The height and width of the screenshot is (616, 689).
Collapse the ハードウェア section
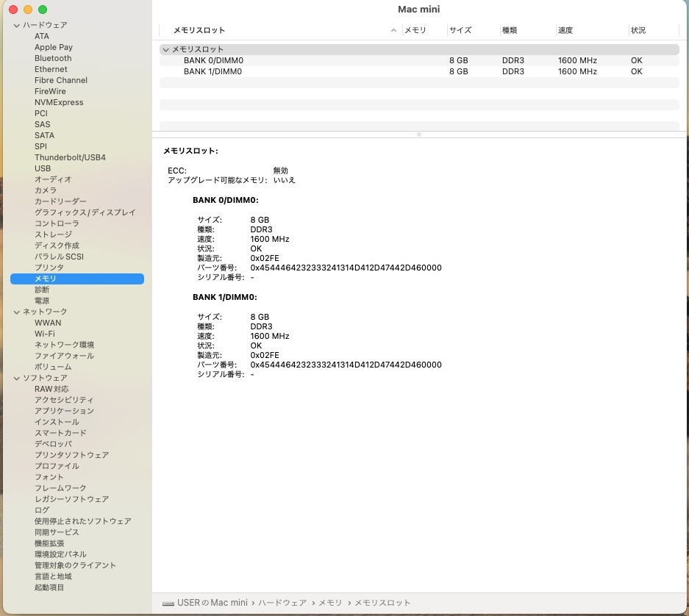coord(17,26)
